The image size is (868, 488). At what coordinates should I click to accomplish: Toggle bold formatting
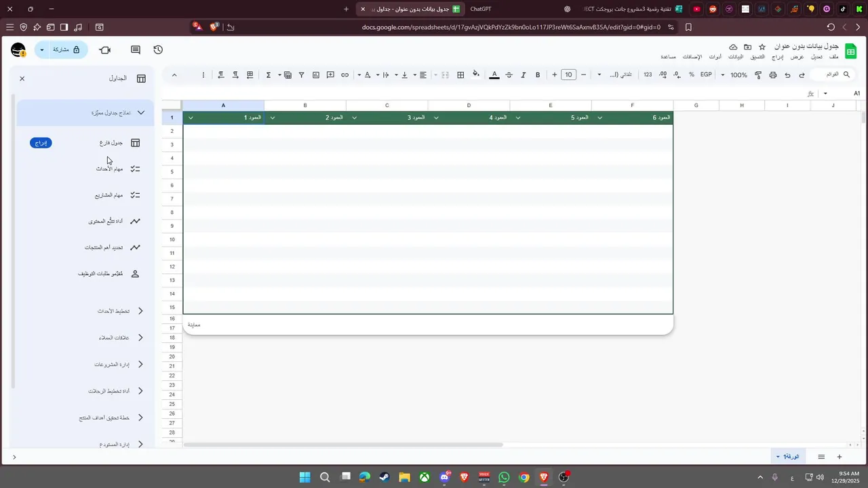(538, 75)
